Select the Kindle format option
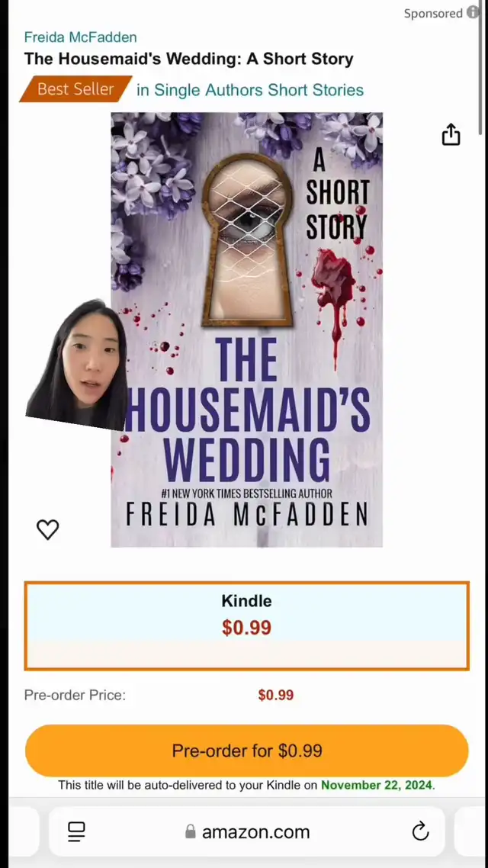The image size is (488, 868). coord(247,626)
